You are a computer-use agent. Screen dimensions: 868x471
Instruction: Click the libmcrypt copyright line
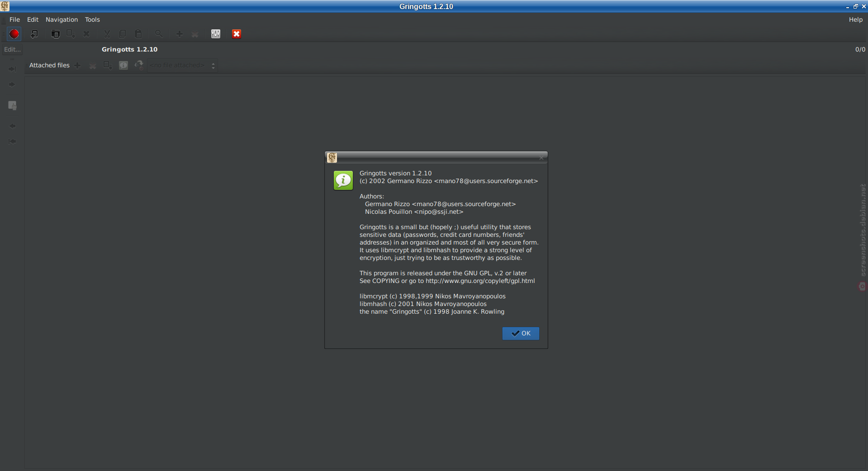point(432,296)
